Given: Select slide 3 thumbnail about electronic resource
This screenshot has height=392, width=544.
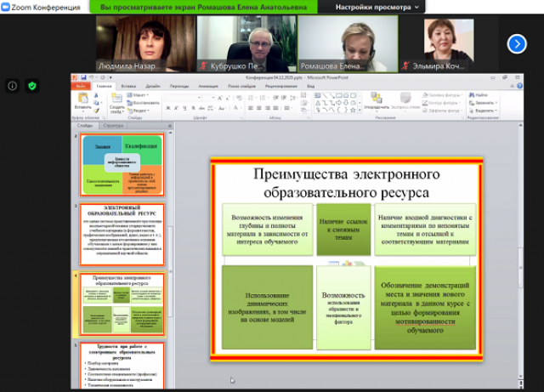Looking at the screenshot, I should click(122, 234).
